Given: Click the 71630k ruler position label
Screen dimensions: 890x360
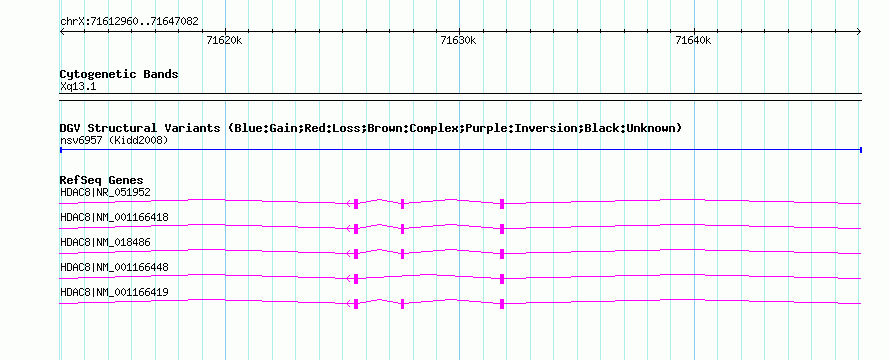Looking at the screenshot, I should click(459, 40).
